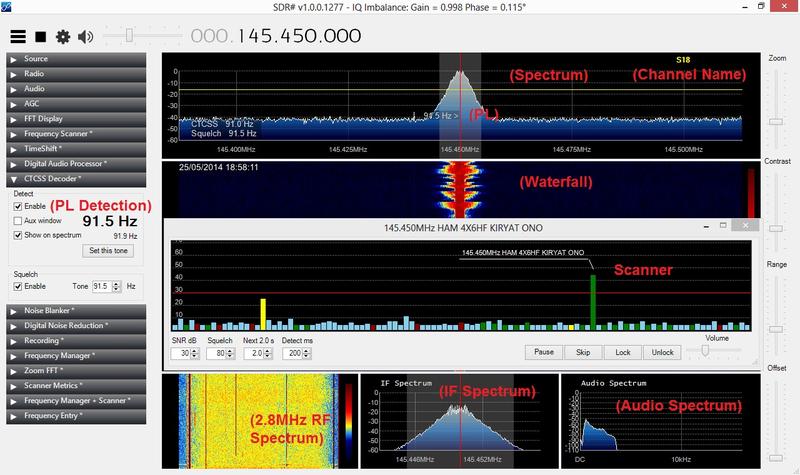Click the S18 channel name text
800x475 pixels.
tap(683, 60)
